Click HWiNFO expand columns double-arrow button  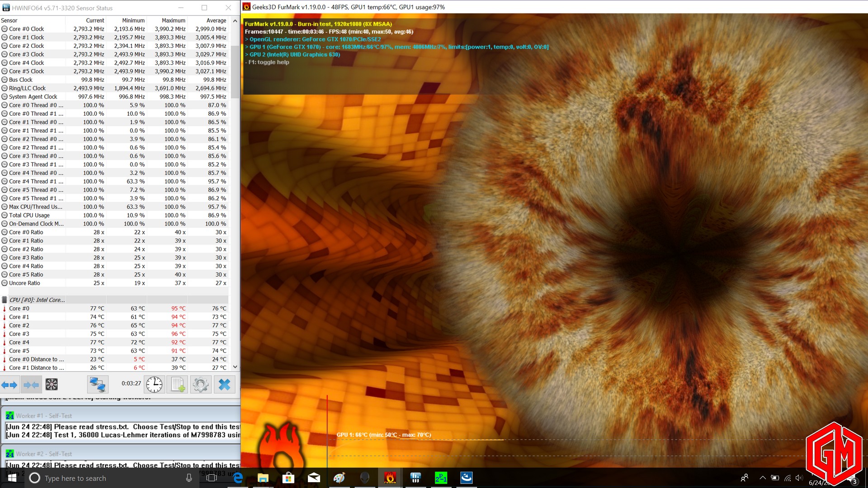click(9, 385)
